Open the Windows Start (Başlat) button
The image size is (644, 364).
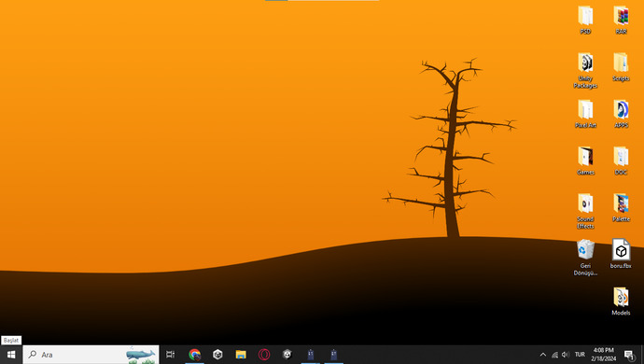[11, 355]
